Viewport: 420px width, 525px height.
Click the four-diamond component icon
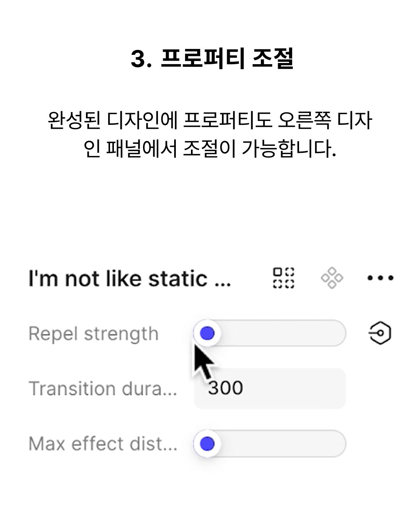pos(332,278)
